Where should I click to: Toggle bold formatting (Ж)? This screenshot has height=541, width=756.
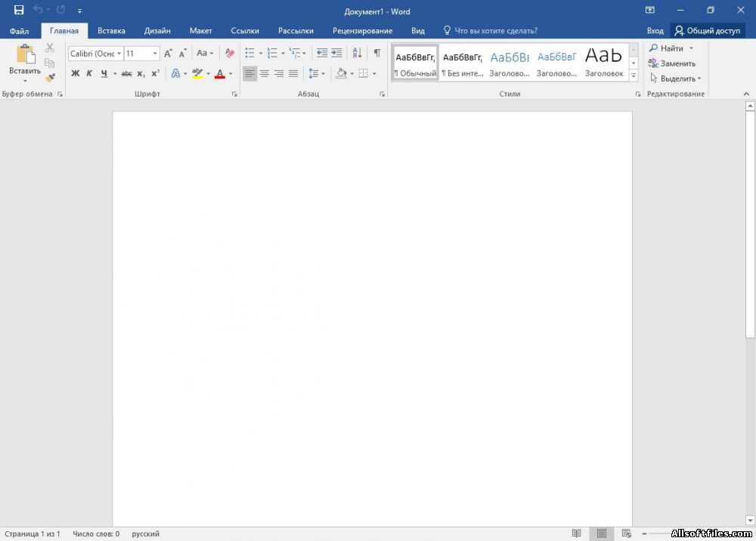[75, 74]
